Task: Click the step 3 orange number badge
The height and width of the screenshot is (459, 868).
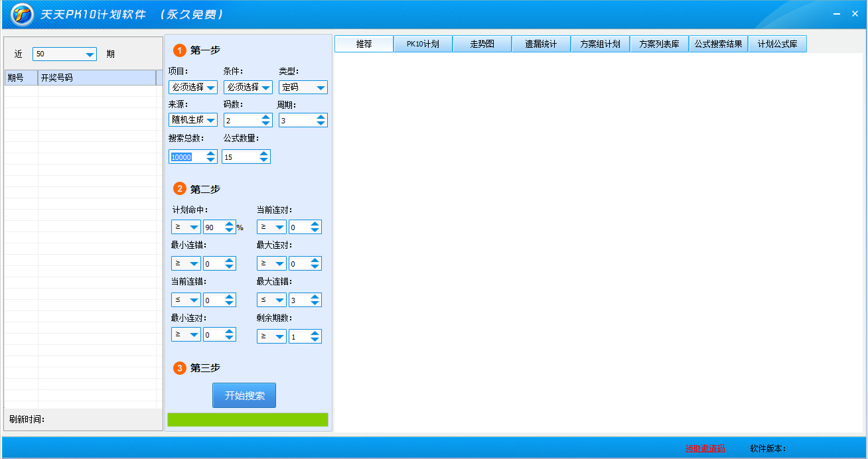Action: click(179, 367)
